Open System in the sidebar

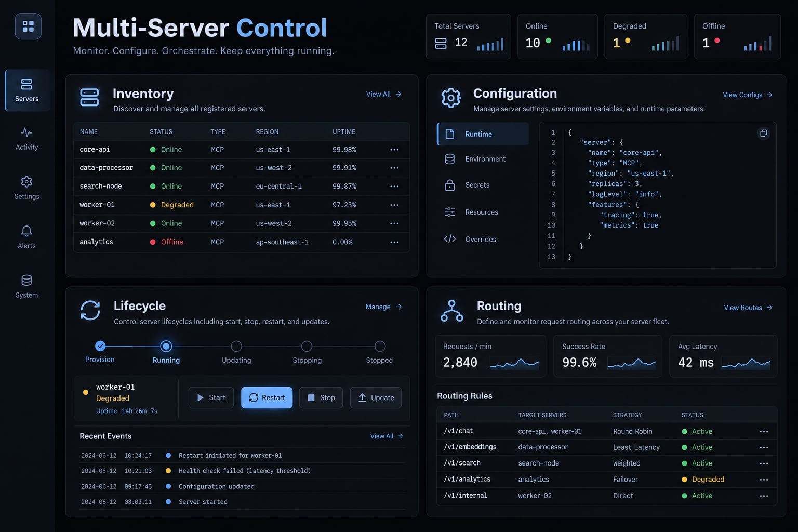[x=26, y=287]
